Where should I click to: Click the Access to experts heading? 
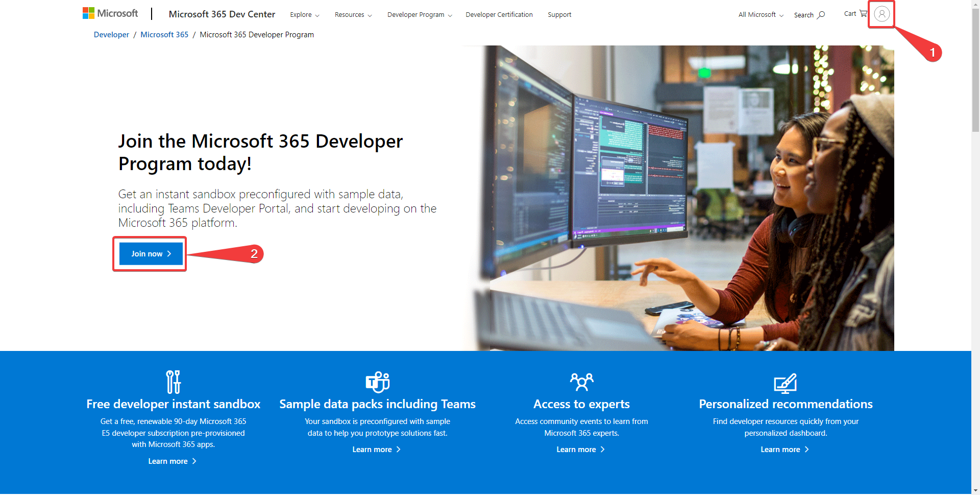581,404
